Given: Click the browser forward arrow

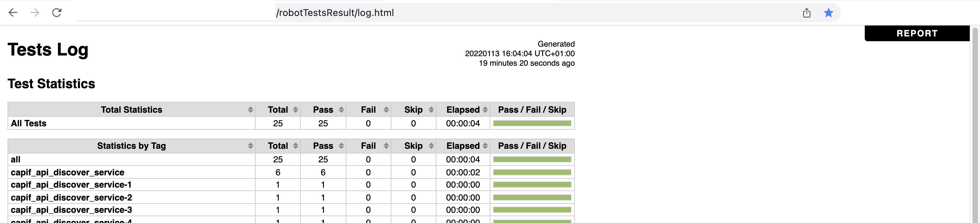Looking at the screenshot, I should [35, 13].
